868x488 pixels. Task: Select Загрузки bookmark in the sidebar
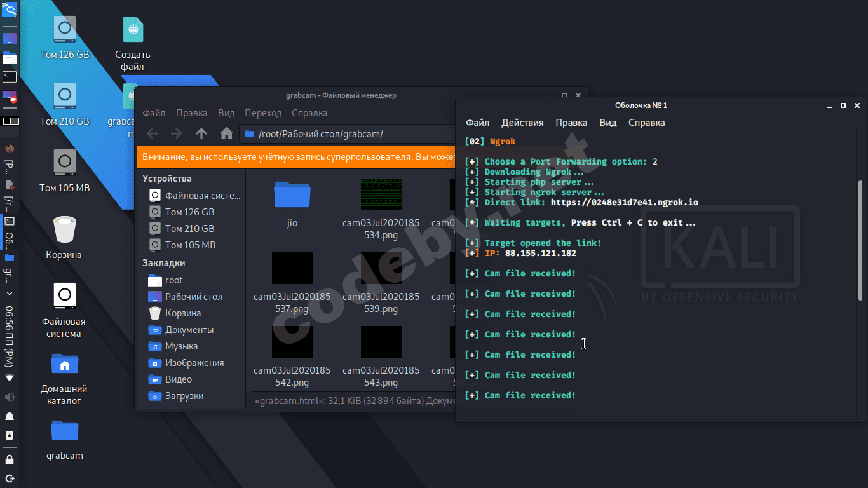pyautogui.click(x=184, y=396)
